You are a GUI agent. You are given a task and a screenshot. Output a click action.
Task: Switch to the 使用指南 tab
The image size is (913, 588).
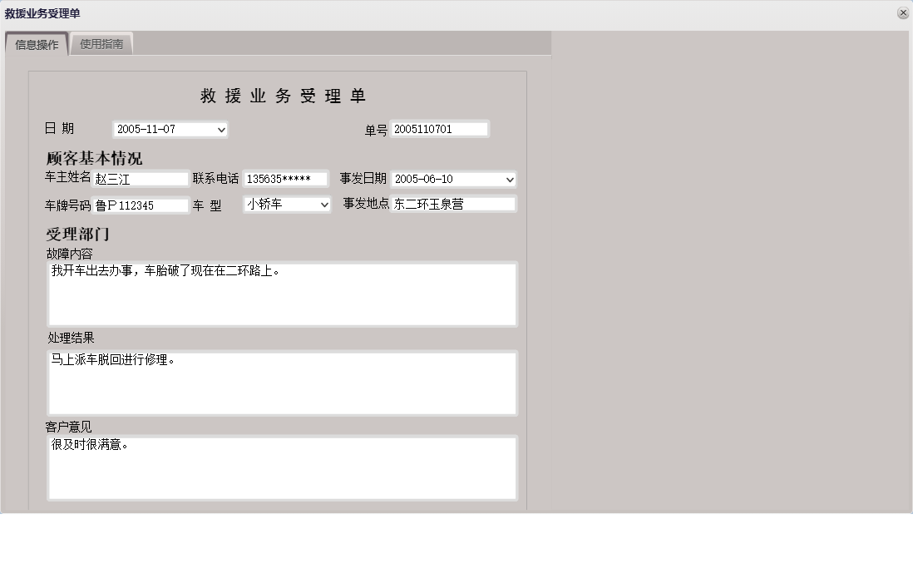click(x=102, y=43)
